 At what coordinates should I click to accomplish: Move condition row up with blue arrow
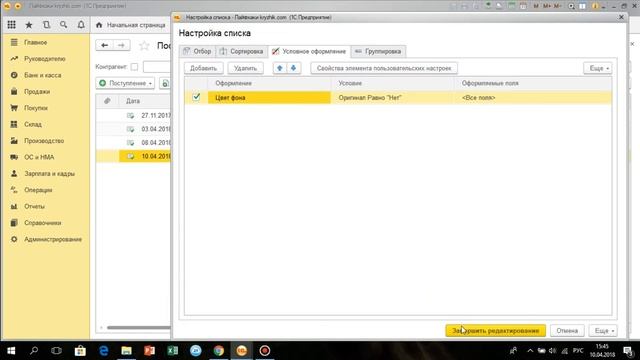(x=280, y=68)
